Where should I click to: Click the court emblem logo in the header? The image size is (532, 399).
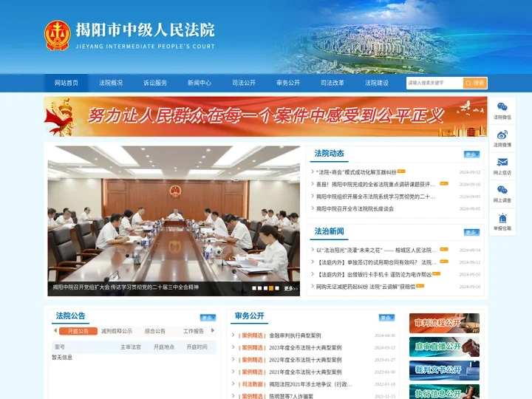[58, 35]
